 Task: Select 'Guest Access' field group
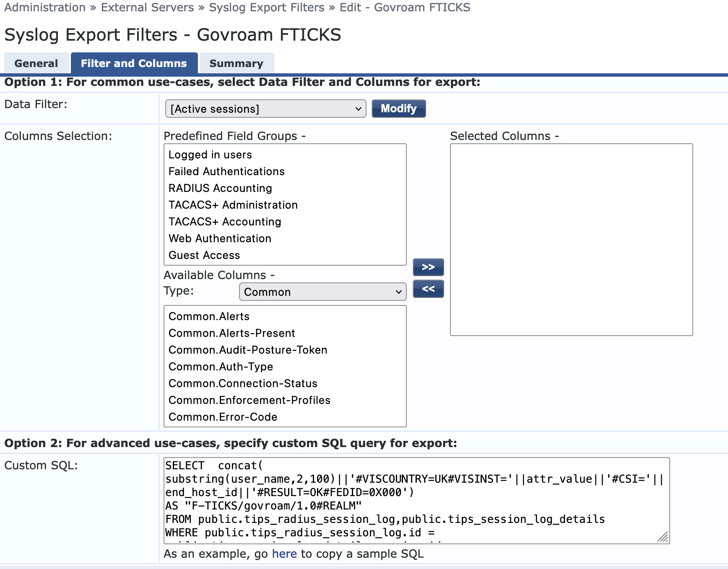coord(204,256)
